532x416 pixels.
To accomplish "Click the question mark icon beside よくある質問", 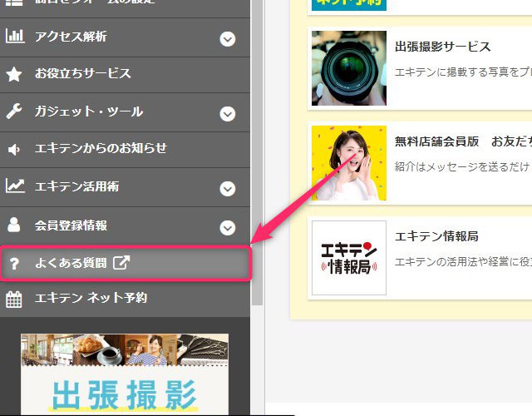I will (14, 263).
